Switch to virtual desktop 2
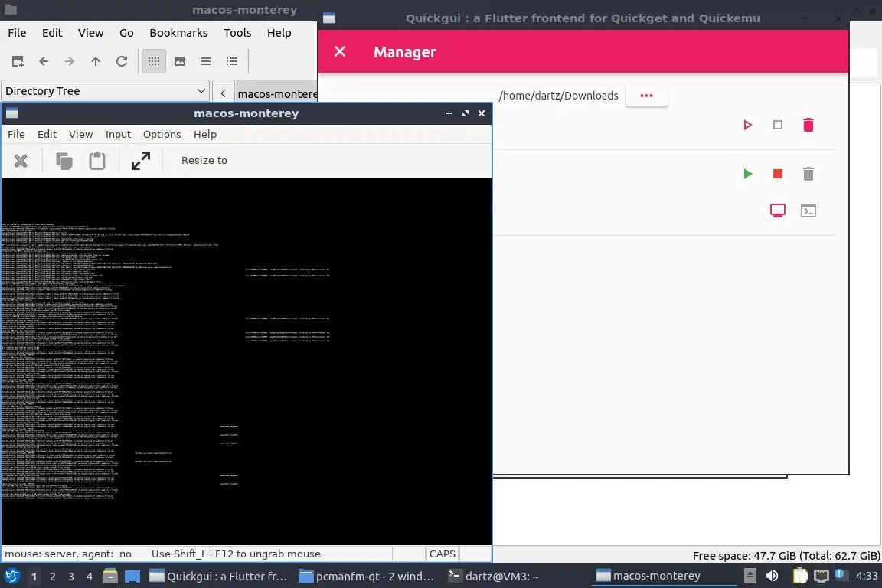882x588 pixels. pyautogui.click(x=52, y=577)
